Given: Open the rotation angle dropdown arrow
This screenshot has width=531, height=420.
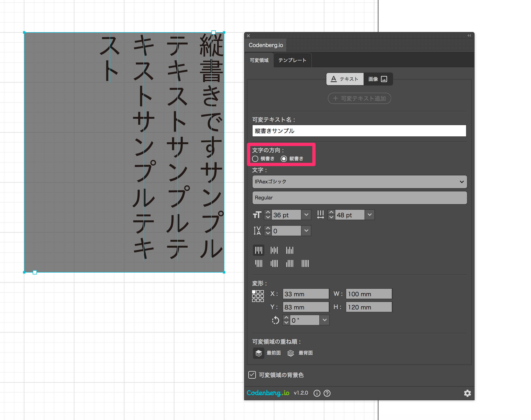Looking at the screenshot, I should [x=325, y=320].
